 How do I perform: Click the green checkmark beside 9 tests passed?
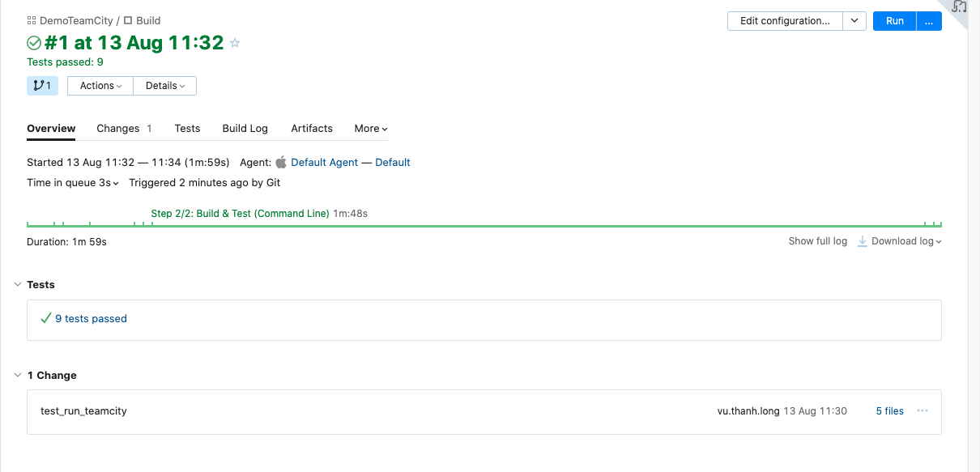click(46, 318)
